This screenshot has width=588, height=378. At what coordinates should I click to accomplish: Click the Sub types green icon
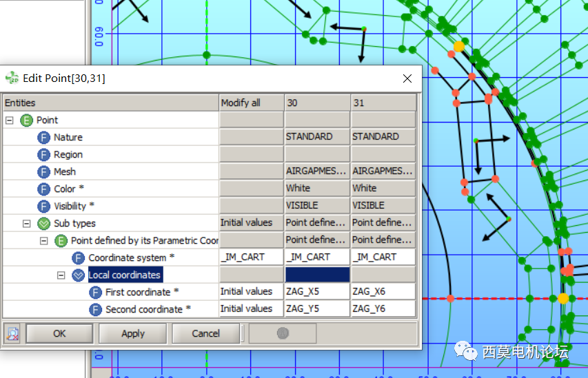click(x=44, y=223)
